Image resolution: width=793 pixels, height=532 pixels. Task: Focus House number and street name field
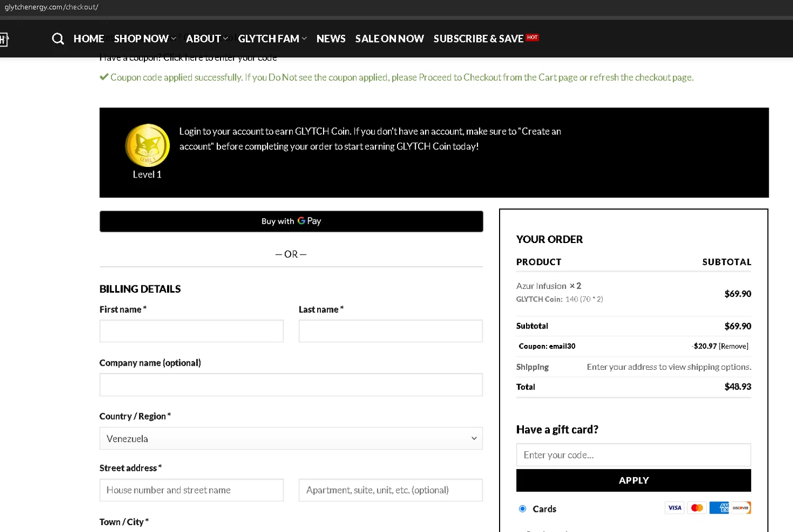pos(191,490)
